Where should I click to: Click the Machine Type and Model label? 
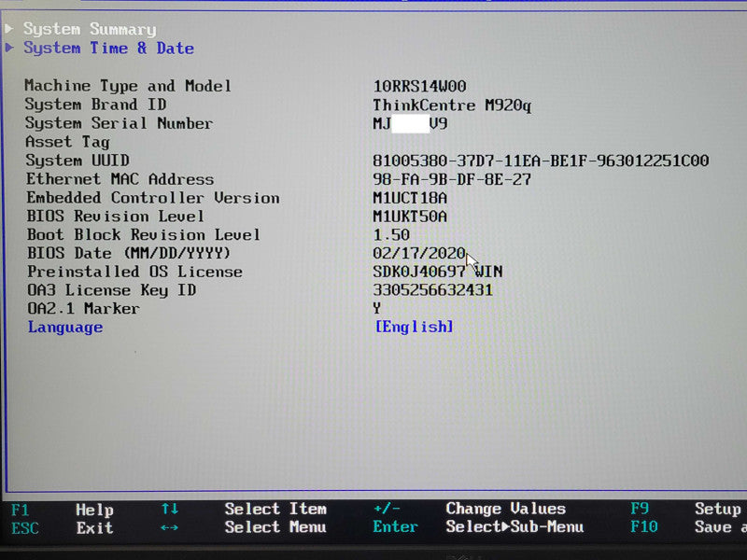click(128, 86)
